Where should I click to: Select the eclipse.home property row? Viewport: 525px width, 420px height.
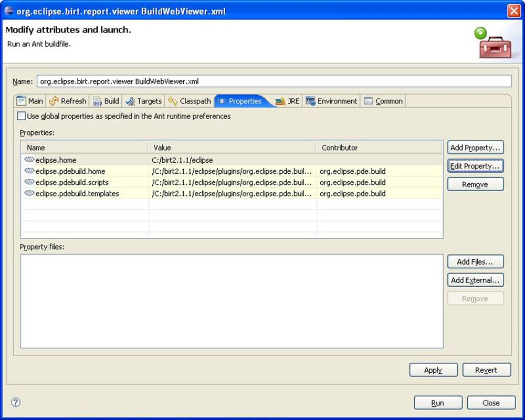tap(232, 160)
